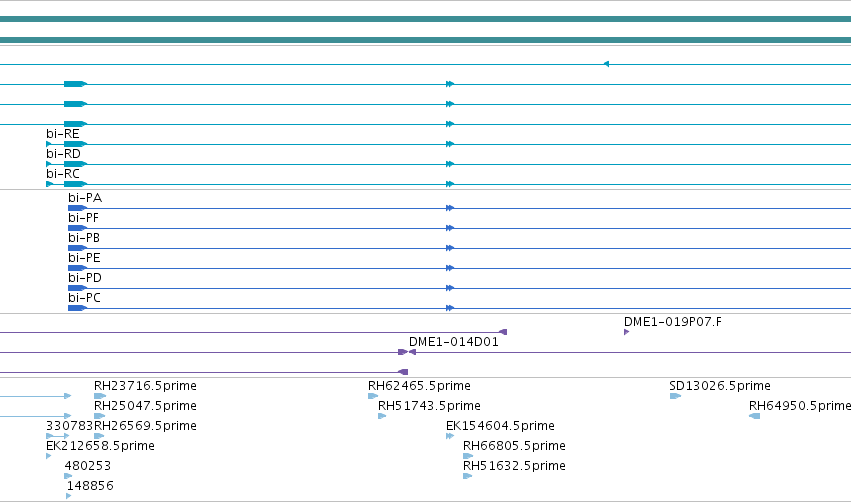Click the bi-PA blue exon glyph
Viewport: 851px width, 502px height.
(77, 208)
